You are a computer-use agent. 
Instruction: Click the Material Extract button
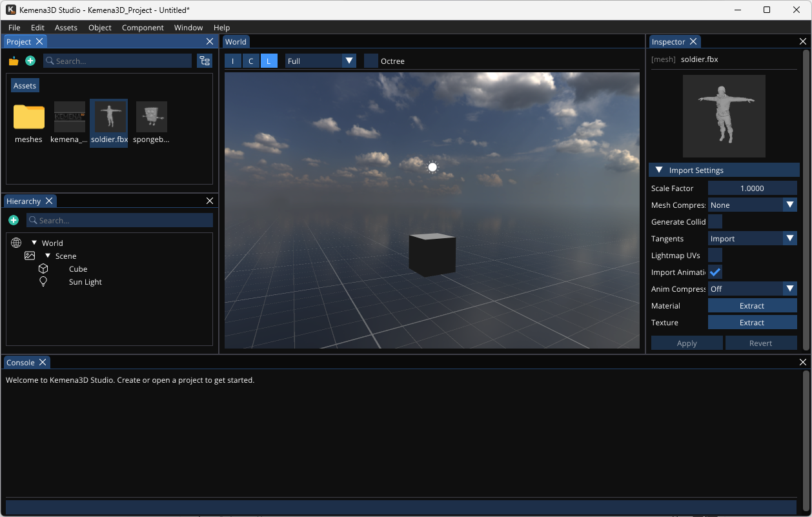click(752, 306)
